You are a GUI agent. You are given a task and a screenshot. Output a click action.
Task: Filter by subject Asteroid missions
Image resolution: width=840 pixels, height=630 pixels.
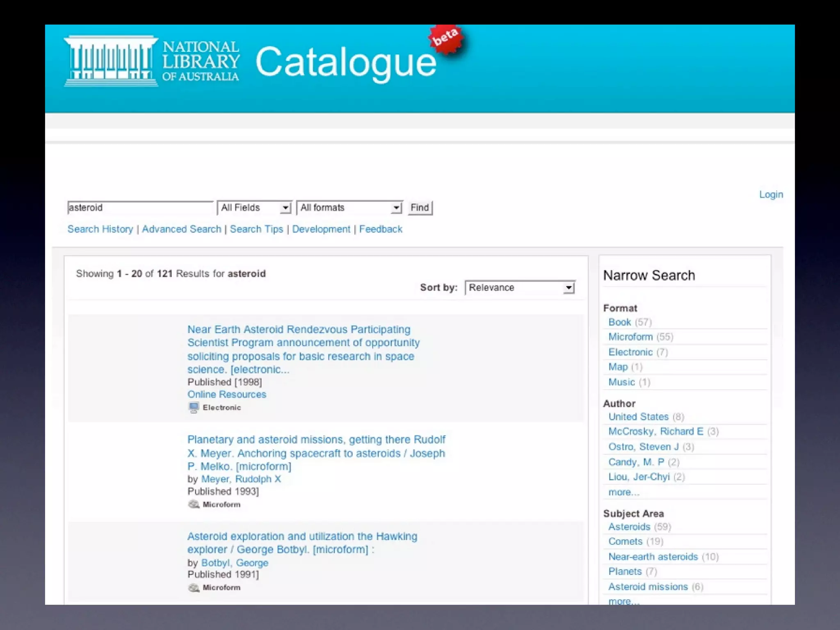[x=648, y=587]
